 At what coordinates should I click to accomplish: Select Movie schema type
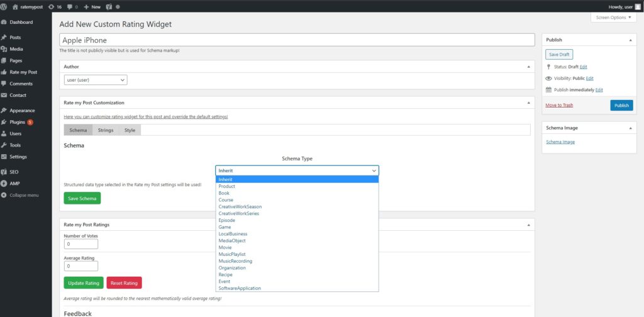click(297, 247)
